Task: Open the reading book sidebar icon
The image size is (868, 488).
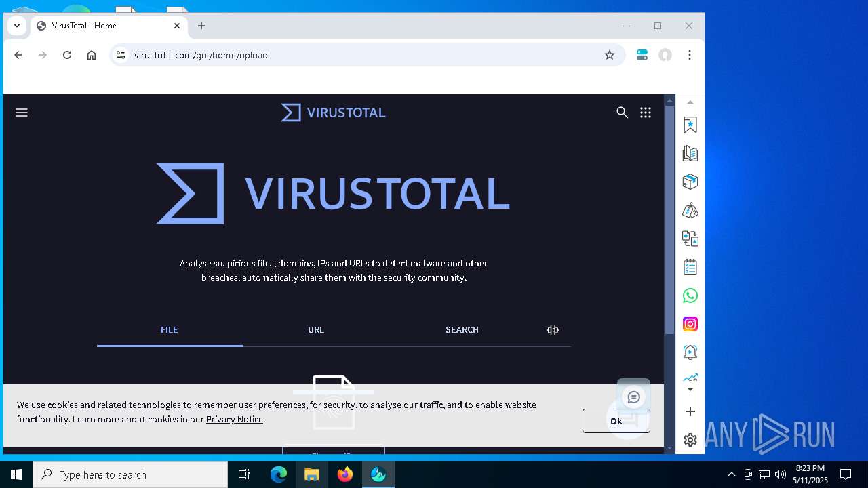Action: (690, 153)
